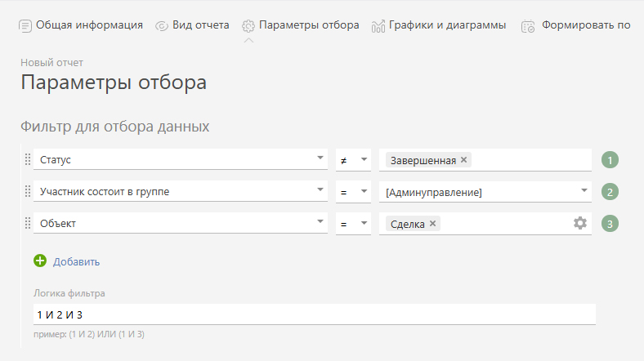Go to Формировать по tab
The image size is (644, 361).
[x=575, y=25]
